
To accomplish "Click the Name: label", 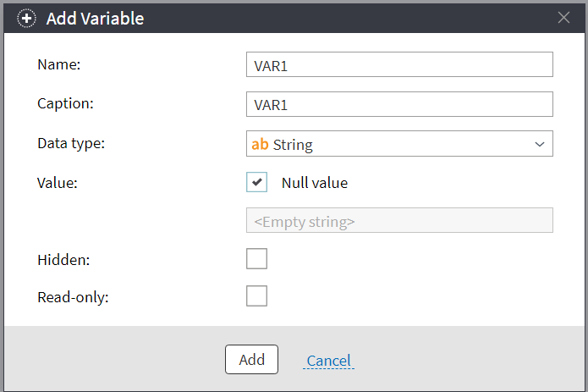I will point(59,64).
